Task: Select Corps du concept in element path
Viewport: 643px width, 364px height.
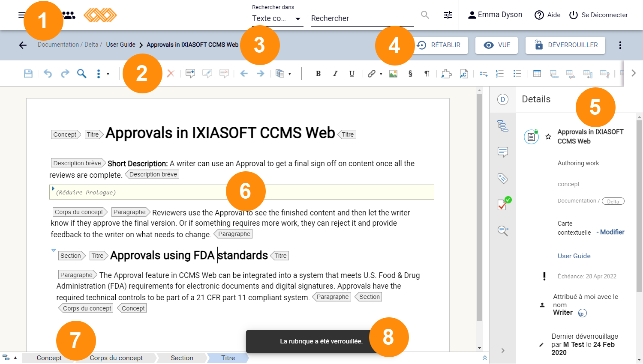Action: click(x=116, y=358)
